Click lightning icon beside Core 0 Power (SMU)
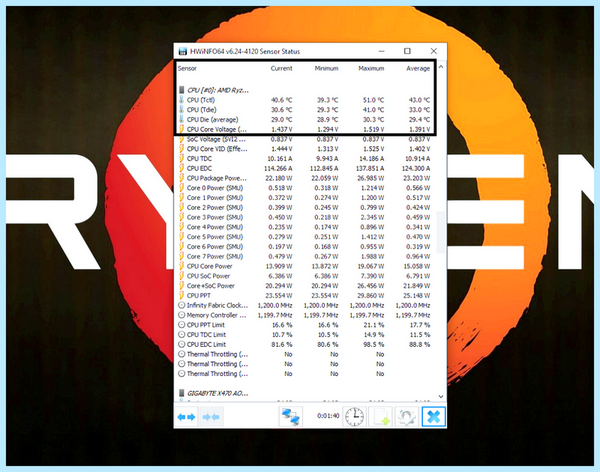 (181, 188)
